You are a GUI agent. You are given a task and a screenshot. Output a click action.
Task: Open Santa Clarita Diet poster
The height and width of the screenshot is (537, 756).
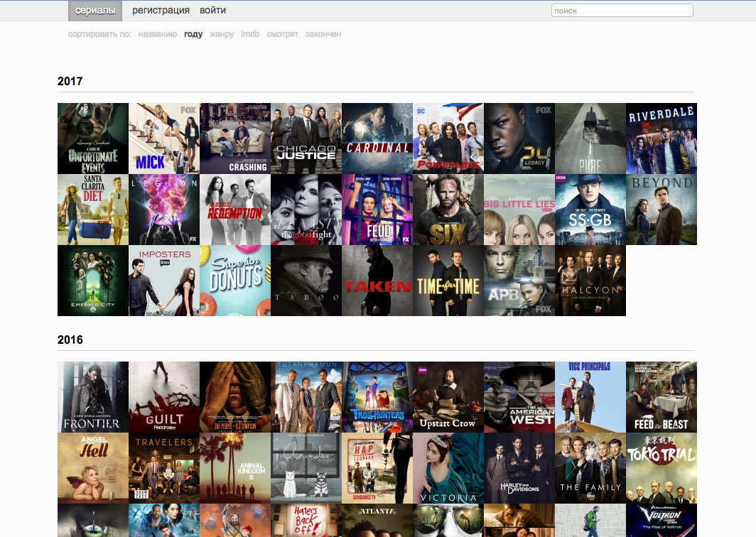[x=93, y=210]
